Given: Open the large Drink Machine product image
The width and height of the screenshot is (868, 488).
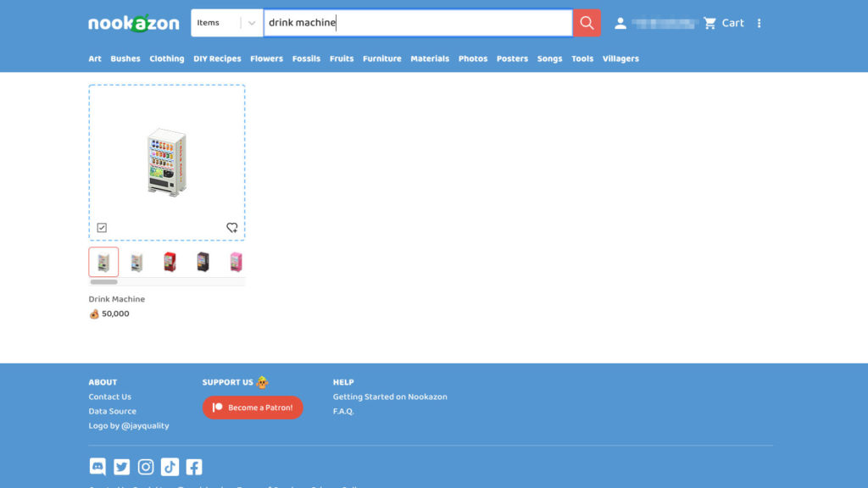Looking at the screenshot, I should click(167, 162).
